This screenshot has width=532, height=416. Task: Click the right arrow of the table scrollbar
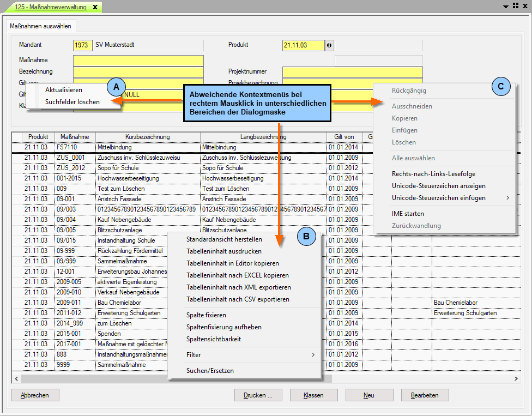tap(516, 378)
